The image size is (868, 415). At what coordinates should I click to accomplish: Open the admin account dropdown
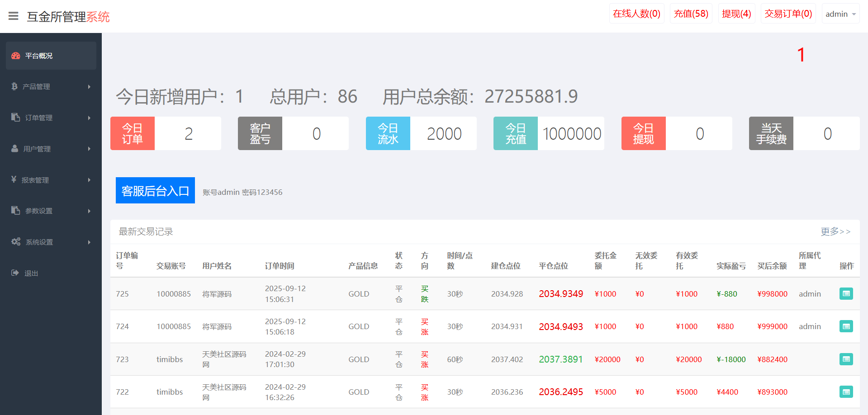pos(840,14)
